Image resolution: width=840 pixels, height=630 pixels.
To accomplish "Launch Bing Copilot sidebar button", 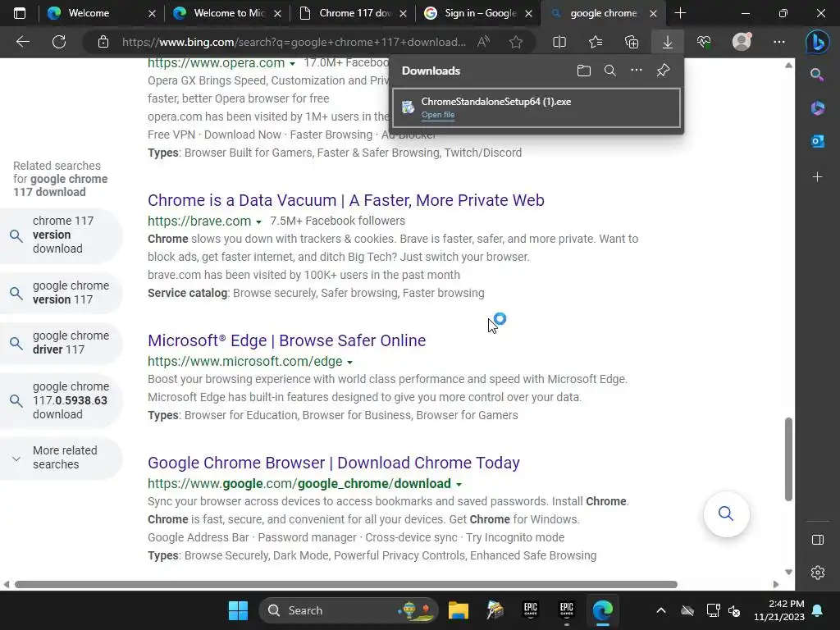I will click(818, 42).
